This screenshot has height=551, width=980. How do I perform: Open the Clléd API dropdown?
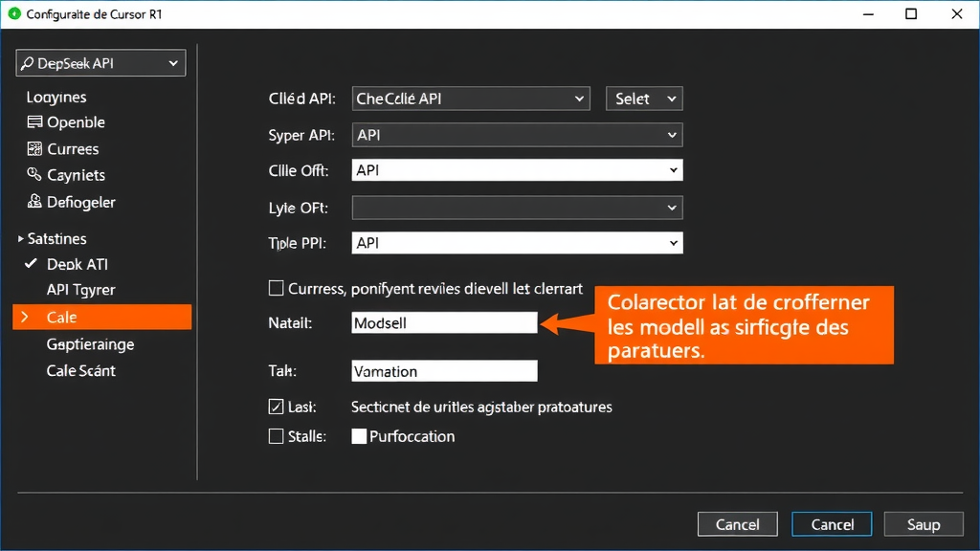tap(471, 99)
